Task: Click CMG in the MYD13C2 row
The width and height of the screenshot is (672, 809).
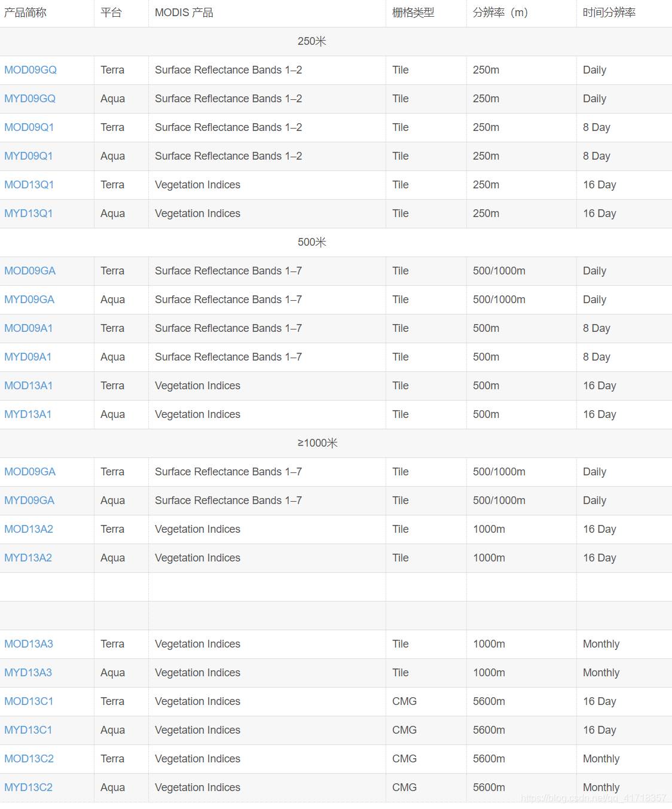Action: (405, 787)
